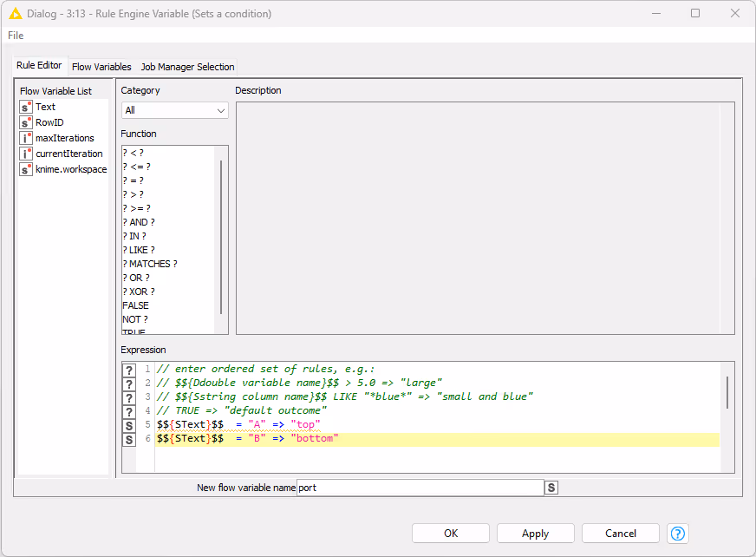Toggle the rule marker on expression line 5
Image resolution: width=756 pixels, height=557 pixels.
tap(129, 425)
